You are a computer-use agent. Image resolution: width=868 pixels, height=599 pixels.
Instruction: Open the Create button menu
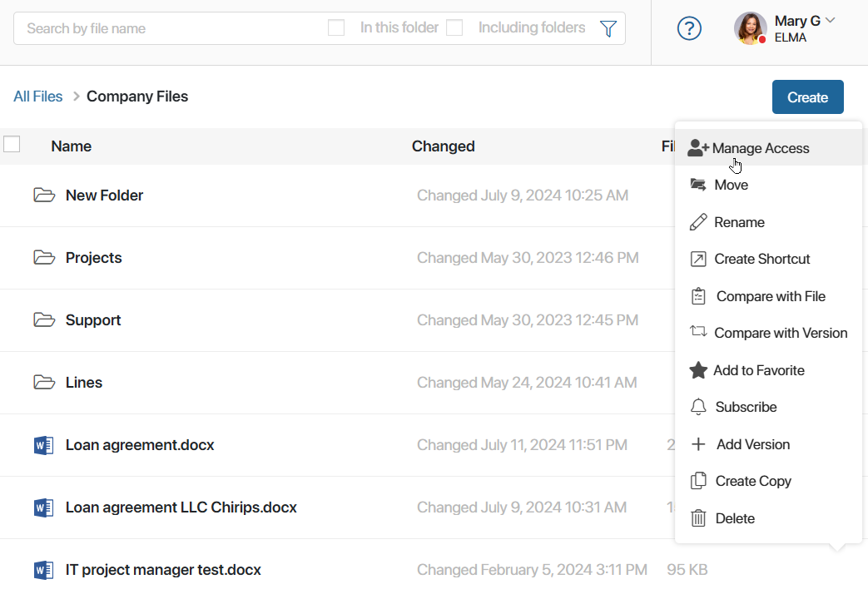coord(807,97)
